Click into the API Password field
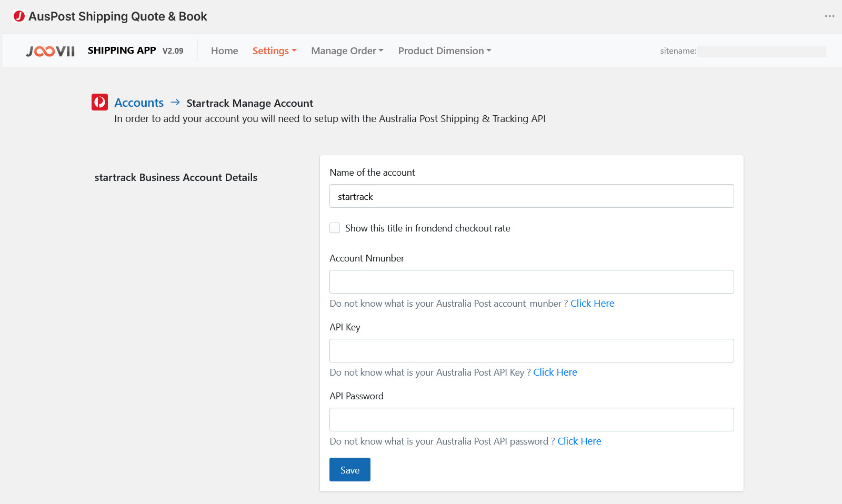Image resolution: width=842 pixels, height=504 pixels. coord(532,420)
